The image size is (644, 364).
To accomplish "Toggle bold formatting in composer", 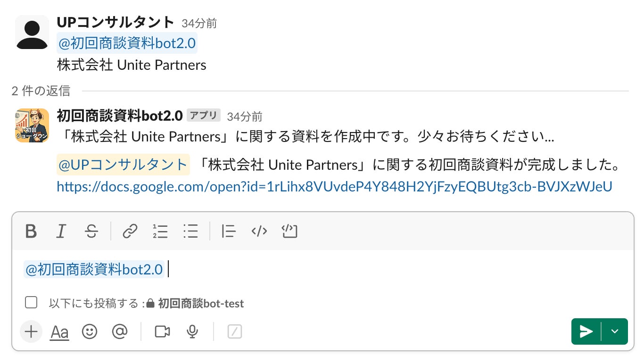I will tap(31, 232).
